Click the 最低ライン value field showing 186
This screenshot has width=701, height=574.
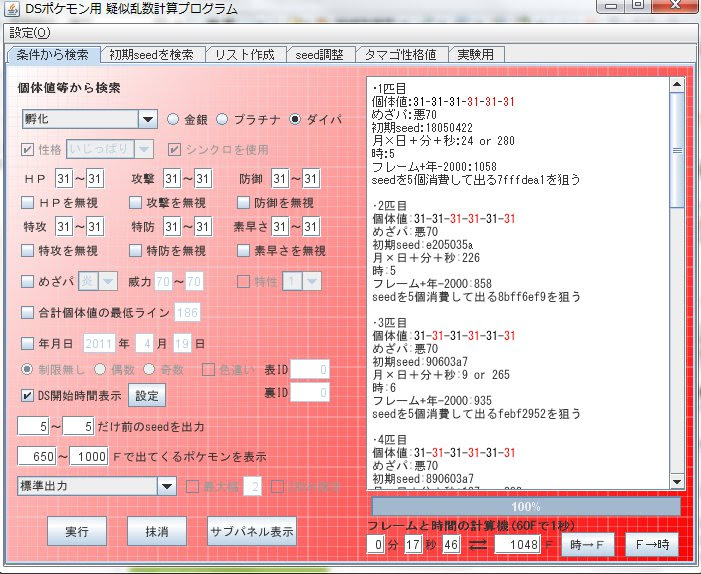pos(187,312)
